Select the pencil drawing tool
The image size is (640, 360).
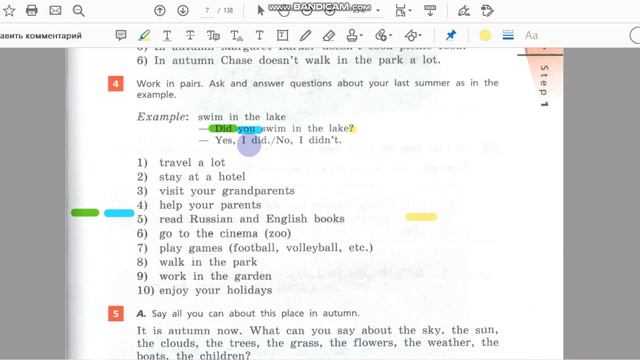(x=305, y=36)
